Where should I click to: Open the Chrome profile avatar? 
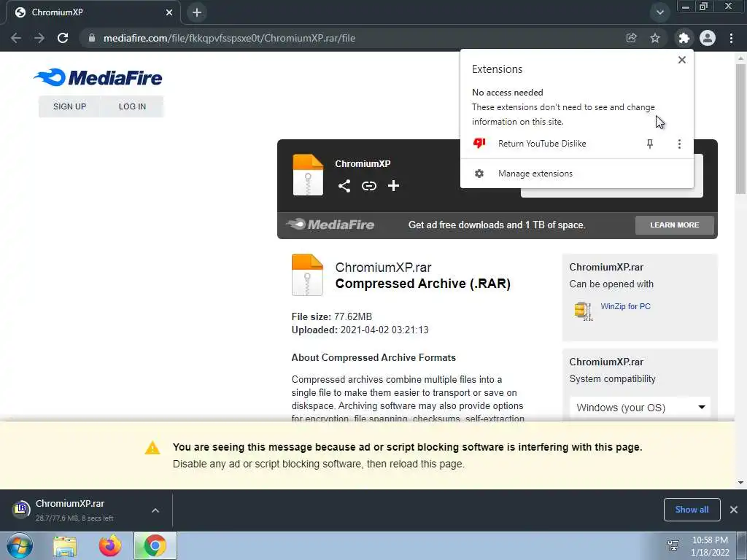[x=708, y=38]
